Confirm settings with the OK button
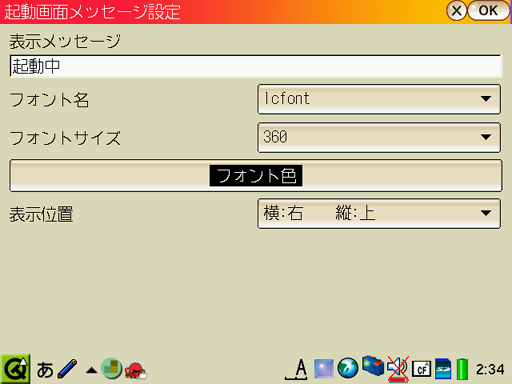This screenshot has height=384, width=512. (489, 11)
